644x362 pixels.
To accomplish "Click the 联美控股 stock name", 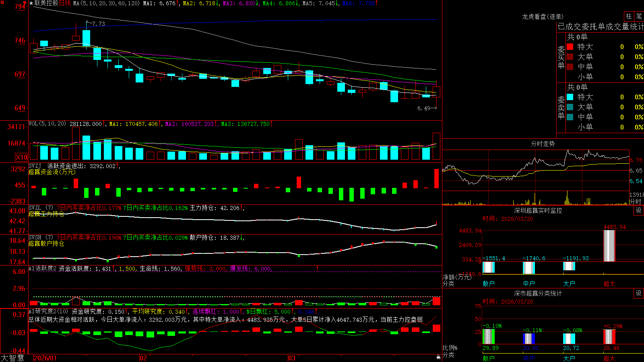I will (x=46, y=3).
